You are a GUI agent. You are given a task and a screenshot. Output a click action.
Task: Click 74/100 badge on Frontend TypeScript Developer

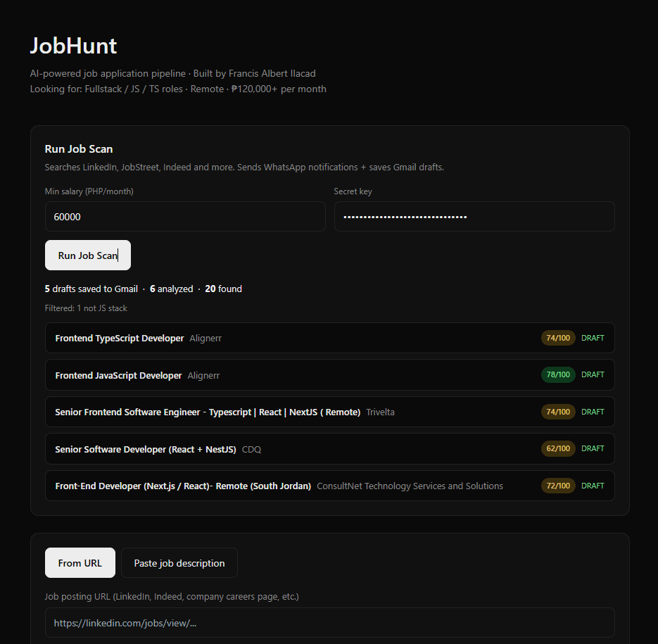[x=558, y=338]
